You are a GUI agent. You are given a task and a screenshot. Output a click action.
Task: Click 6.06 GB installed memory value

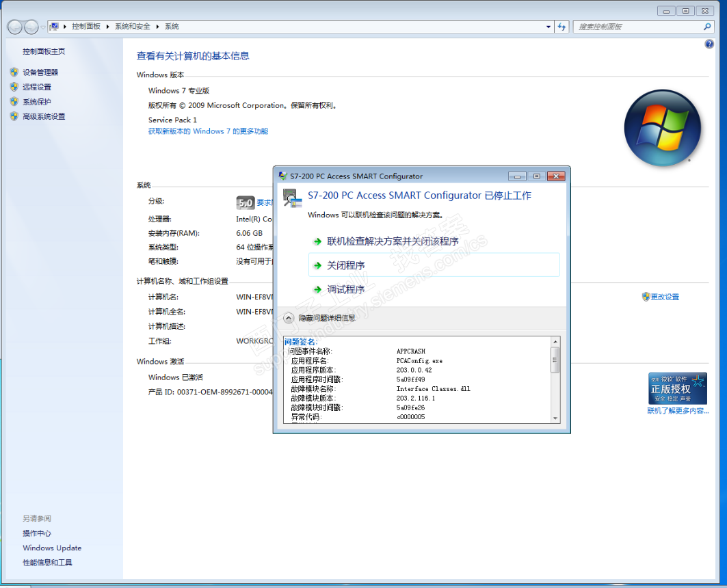pyautogui.click(x=249, y=234)
